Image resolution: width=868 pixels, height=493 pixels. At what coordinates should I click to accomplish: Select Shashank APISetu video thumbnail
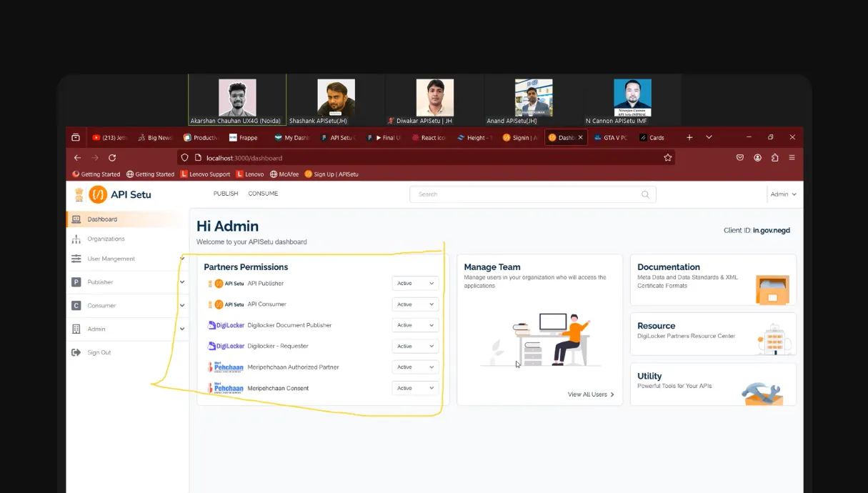click(x=336, y=100)
